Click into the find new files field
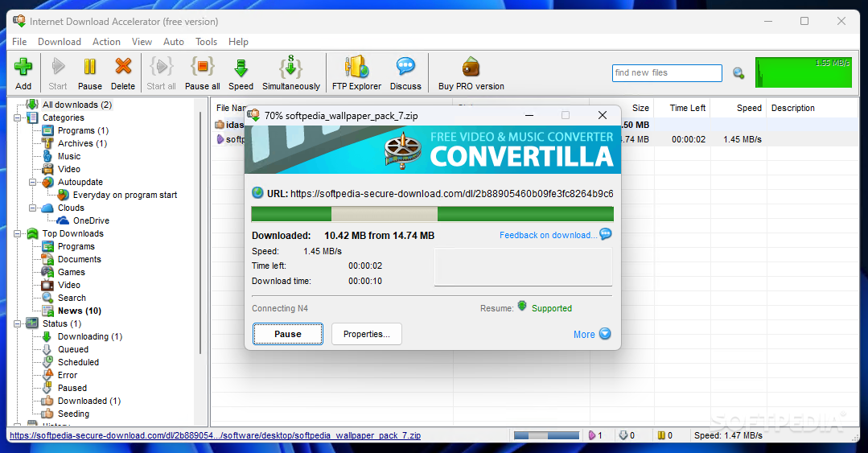 click(x=667, y=73)
